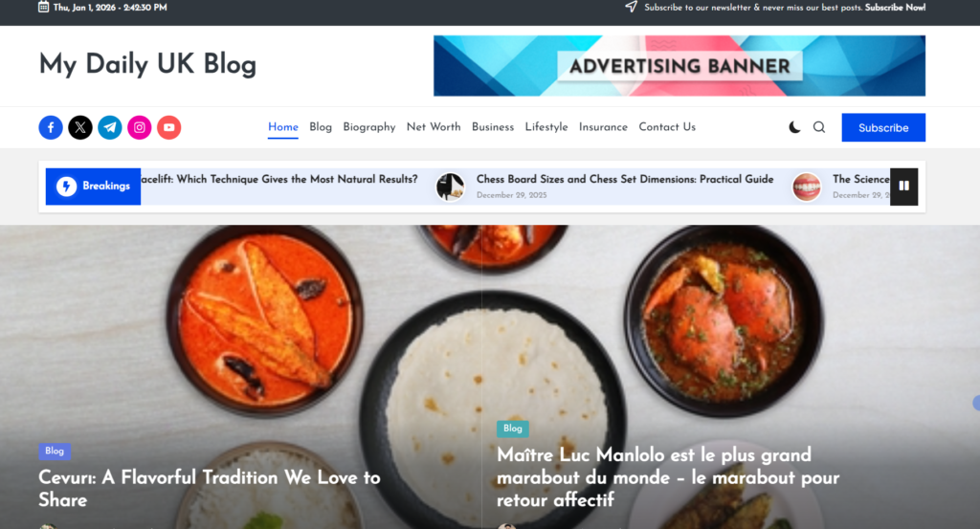Open the Facebook social icon
Viewport: 980px width, 529px height.
click(51, 127)
